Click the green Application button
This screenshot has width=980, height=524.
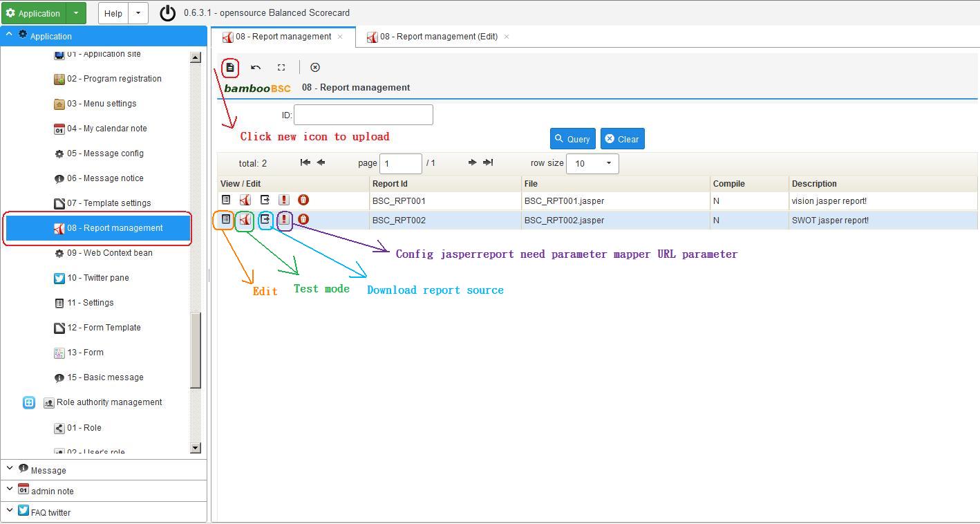pyautogui.click(x=34, y=13)
